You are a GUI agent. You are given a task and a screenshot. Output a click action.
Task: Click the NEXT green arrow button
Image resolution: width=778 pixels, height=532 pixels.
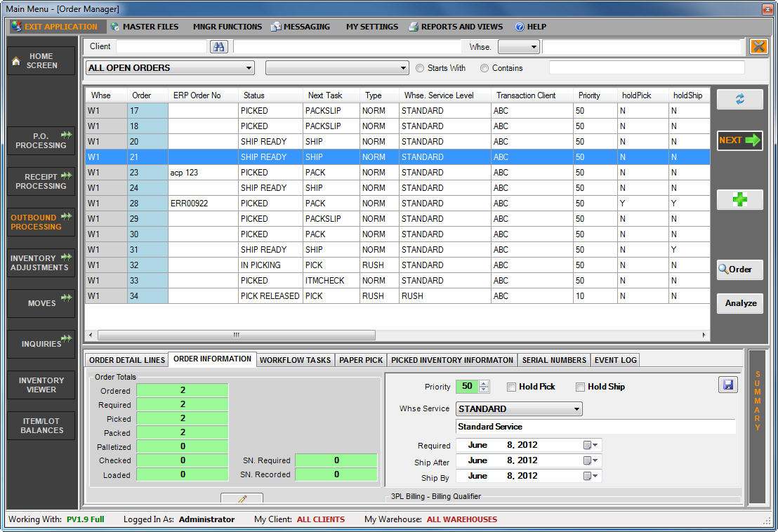coord(739,140)
